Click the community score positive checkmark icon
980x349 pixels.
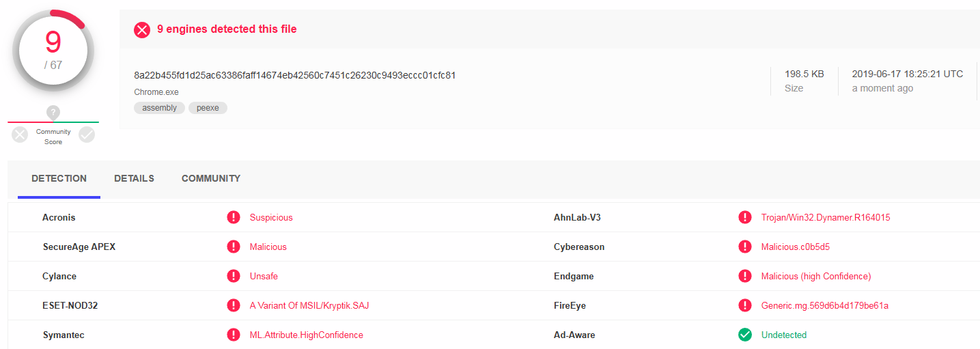point(87,135)
